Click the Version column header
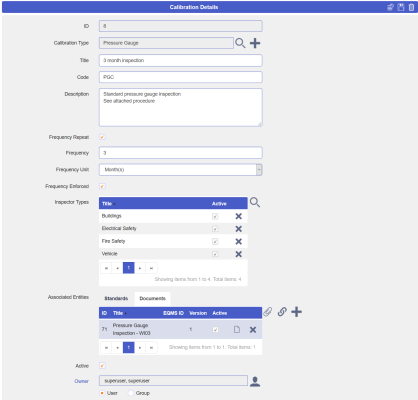The image size is (418, 400). click(198, 313)
